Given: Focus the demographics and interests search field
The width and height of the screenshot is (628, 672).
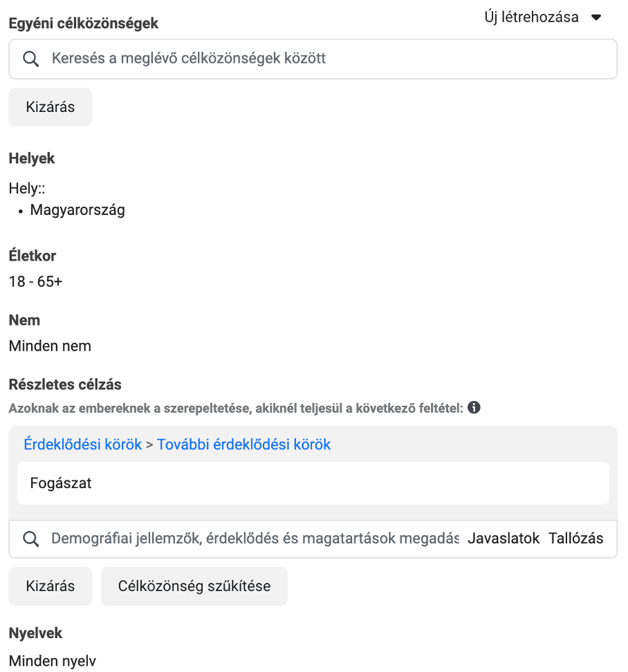Looking at the screenshot, I should coord(255,539).
